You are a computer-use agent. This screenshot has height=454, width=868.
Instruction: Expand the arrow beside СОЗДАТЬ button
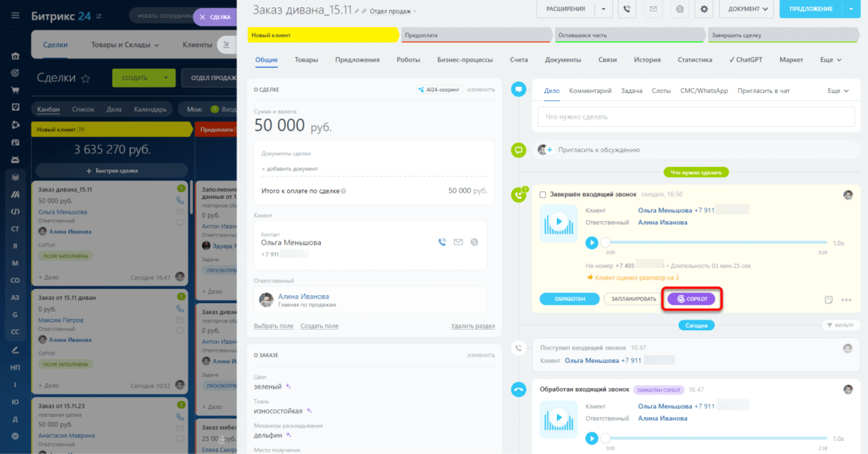coord(166,78)
